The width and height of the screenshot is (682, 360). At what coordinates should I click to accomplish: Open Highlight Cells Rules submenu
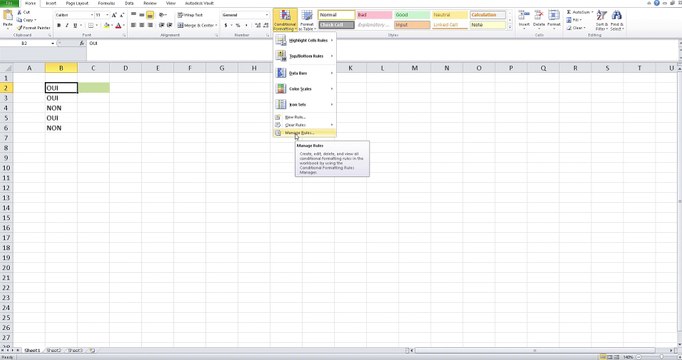coord(305,40)
